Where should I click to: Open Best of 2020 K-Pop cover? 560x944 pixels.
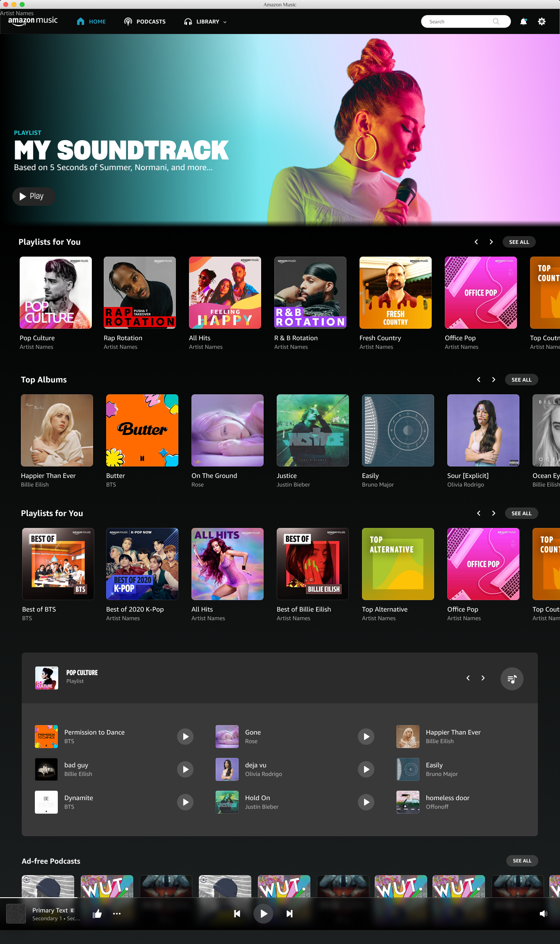coord(142,564)
